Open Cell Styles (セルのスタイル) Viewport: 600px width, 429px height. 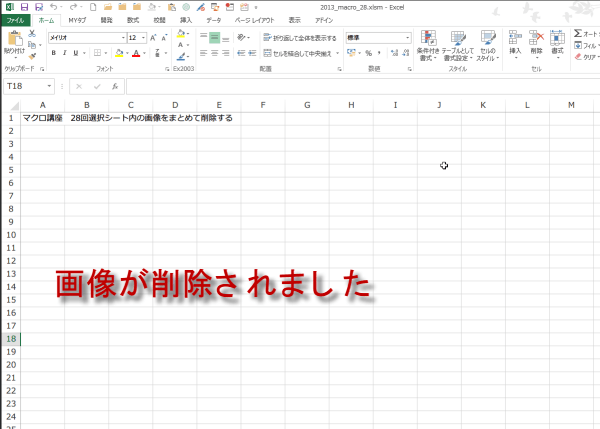point(488,46)
